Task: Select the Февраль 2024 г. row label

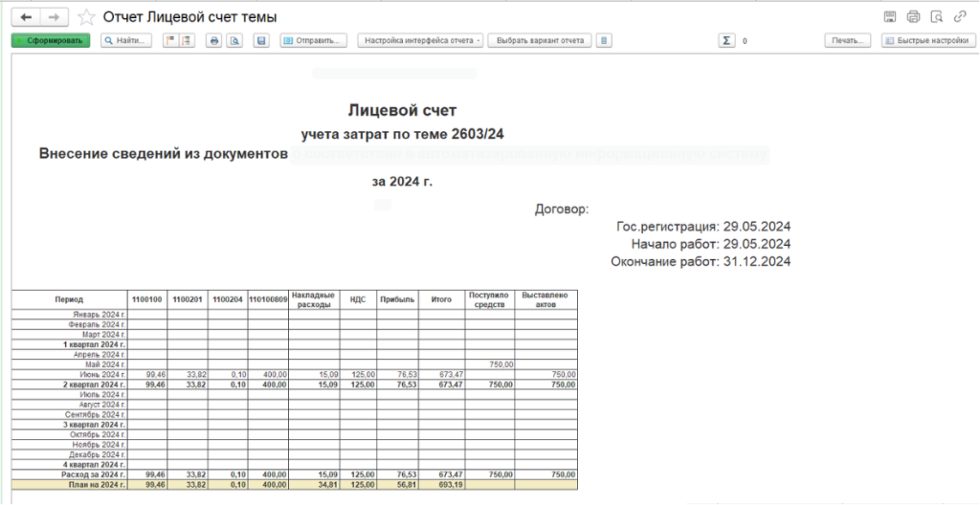Action: 69,324
